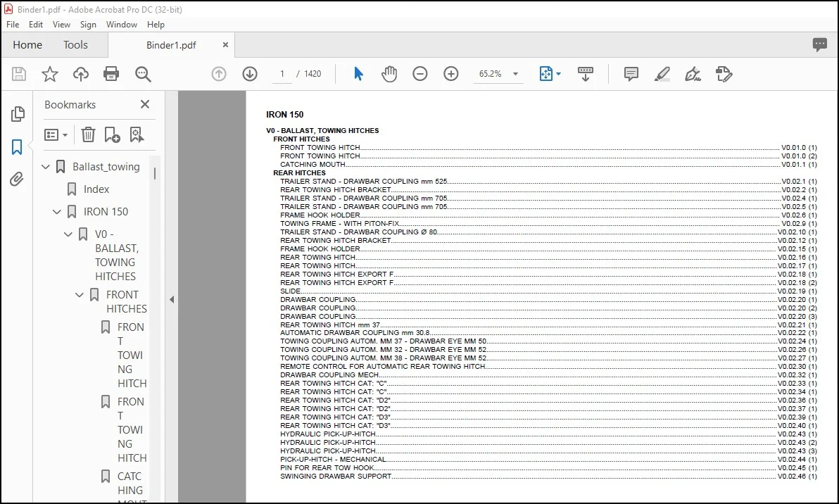Print the document

[x=111, y=74]
